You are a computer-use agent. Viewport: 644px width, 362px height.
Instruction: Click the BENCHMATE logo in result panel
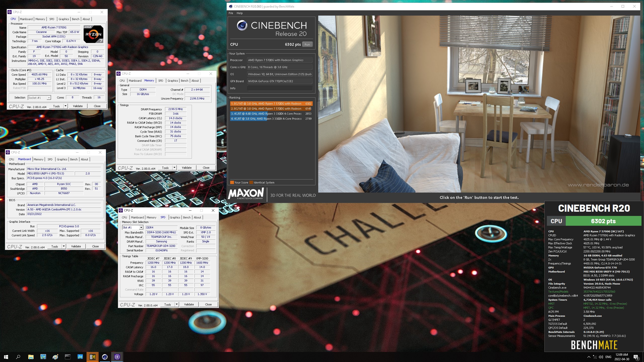click(594, 345)
